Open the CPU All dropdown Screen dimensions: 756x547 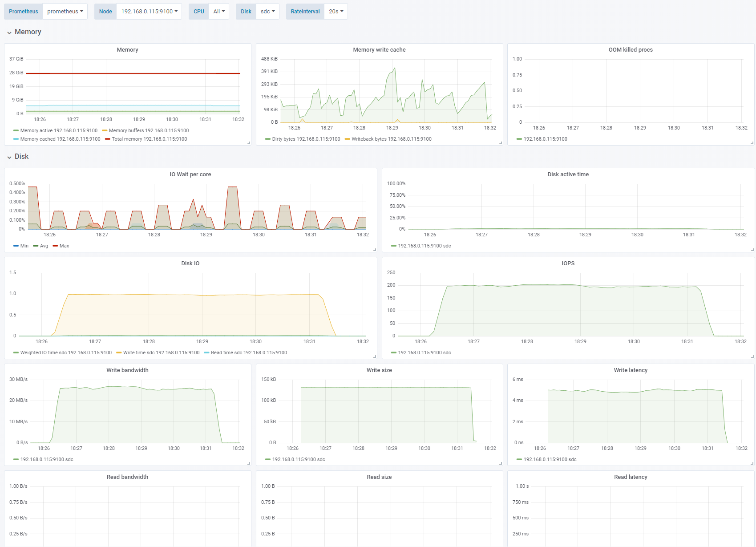[218, 12]
